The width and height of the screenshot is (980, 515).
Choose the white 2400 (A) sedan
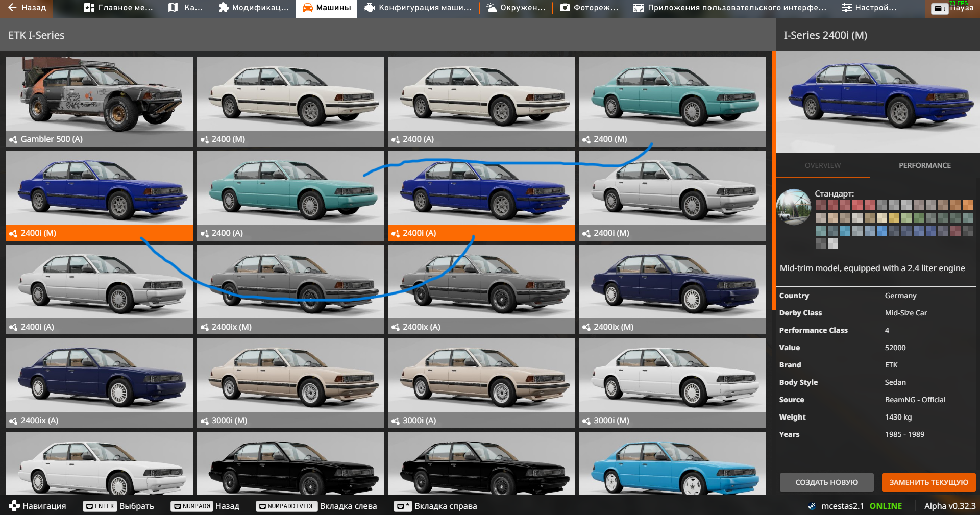click(x=481, y=102)
